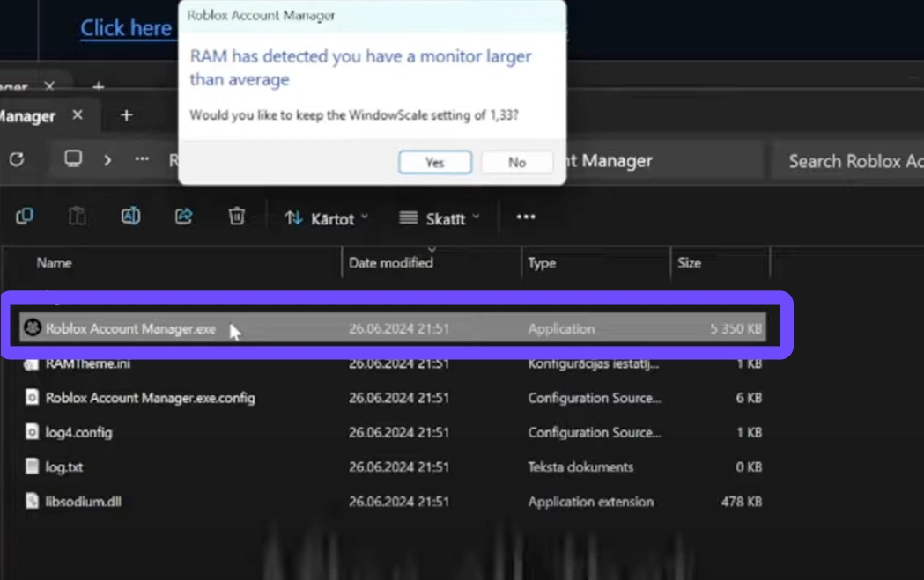
Task: Add a new tab in the rear Explorer window
Action: (x=99, y=86)
